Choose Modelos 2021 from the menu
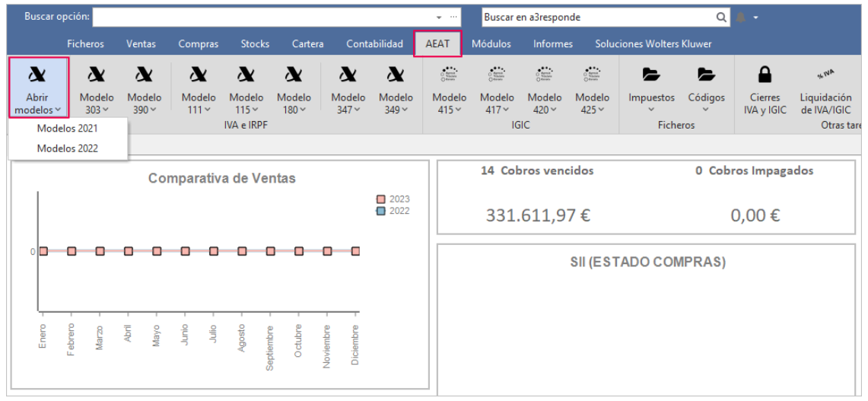 68,128
